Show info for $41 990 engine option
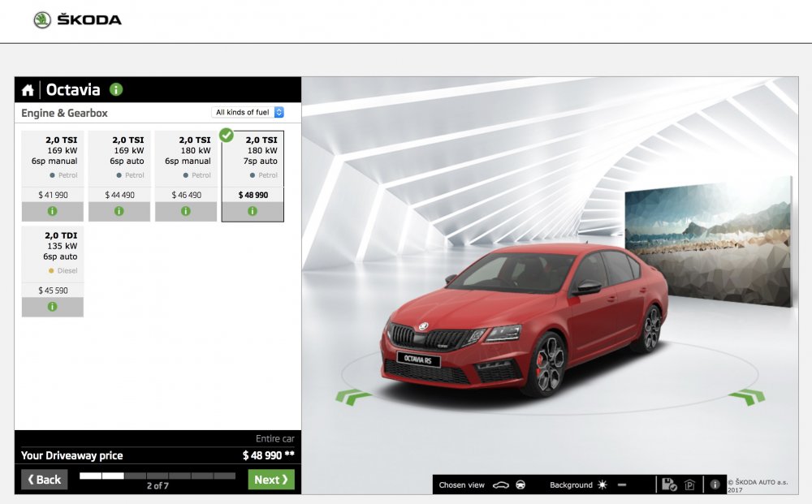Viewport: 812px width, 504px height. (x=52, y=211)
